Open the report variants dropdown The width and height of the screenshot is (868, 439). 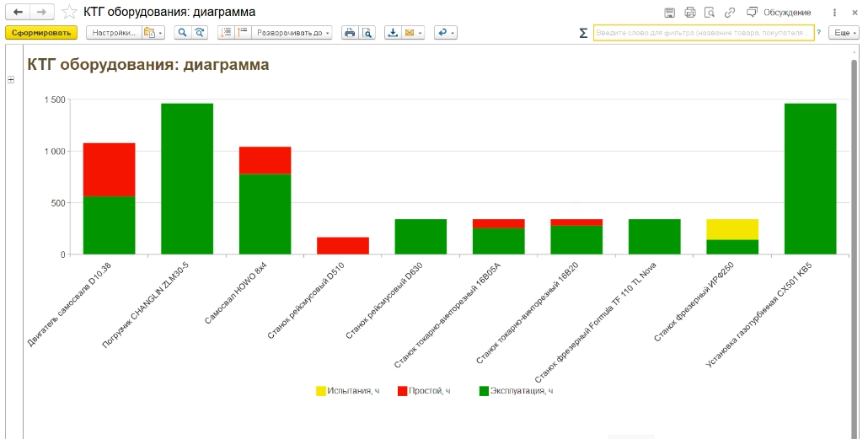click(153, 33)
